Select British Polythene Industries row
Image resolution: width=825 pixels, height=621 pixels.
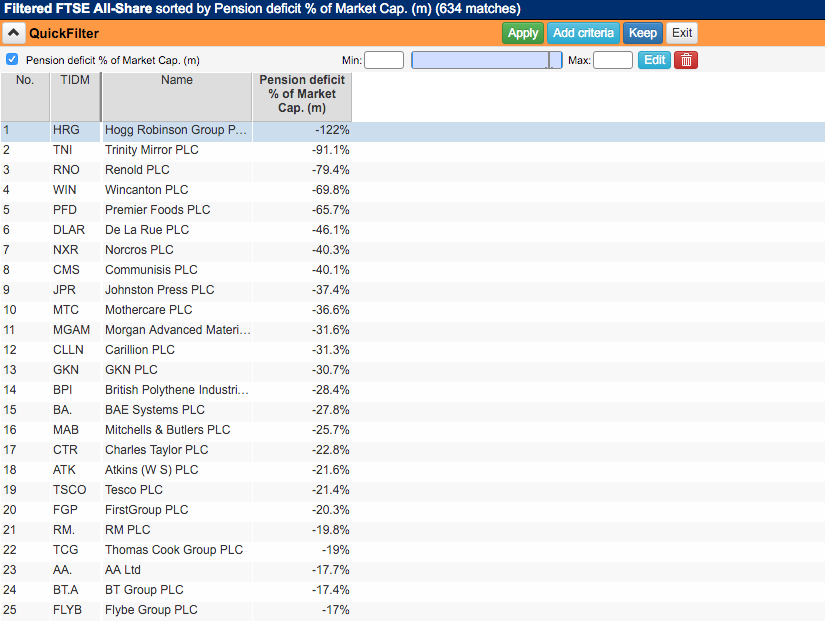coord(412,390)
